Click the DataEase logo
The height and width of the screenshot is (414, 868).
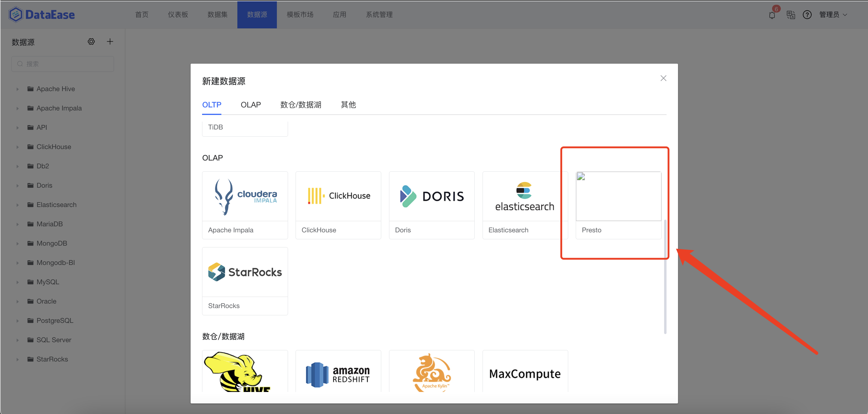click(41, 14)
